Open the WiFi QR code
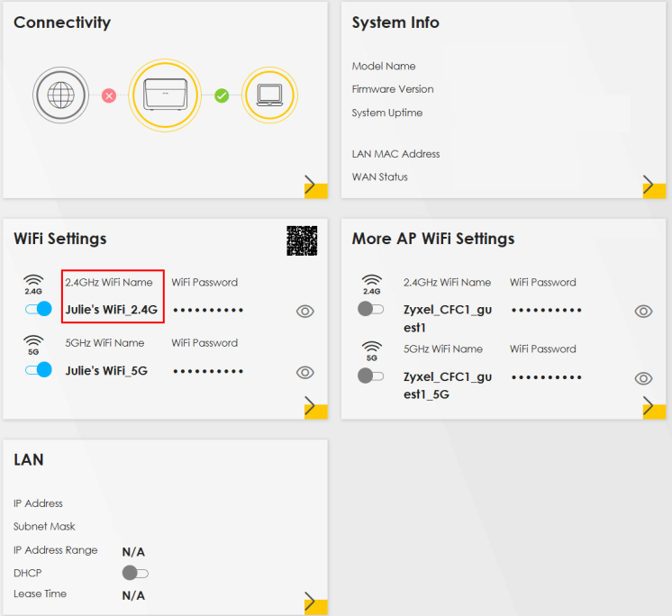Image resolution: width=672 pixels, height=616 pixels. (303, 240)
